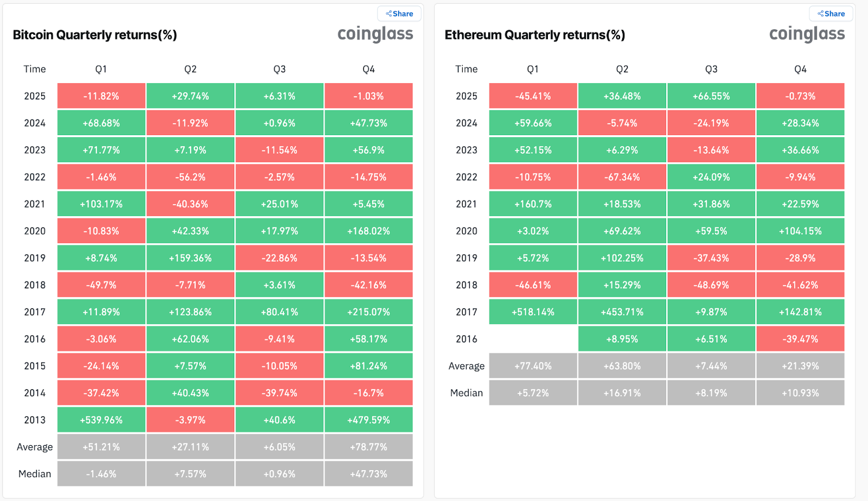Click Bitcoin 2020 Q4 cell showing +168.02%
This screenshot has width=868, height=501.
point(369,231)
